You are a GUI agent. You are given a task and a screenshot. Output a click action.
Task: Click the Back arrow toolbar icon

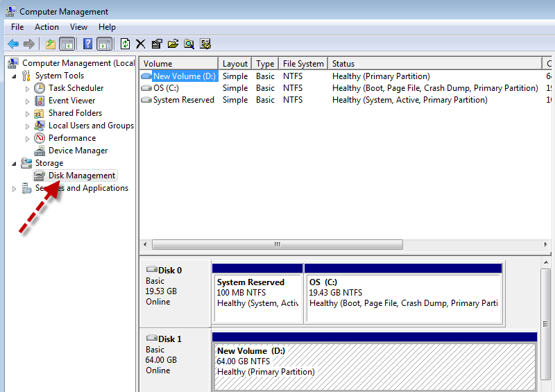pos(13,44)
